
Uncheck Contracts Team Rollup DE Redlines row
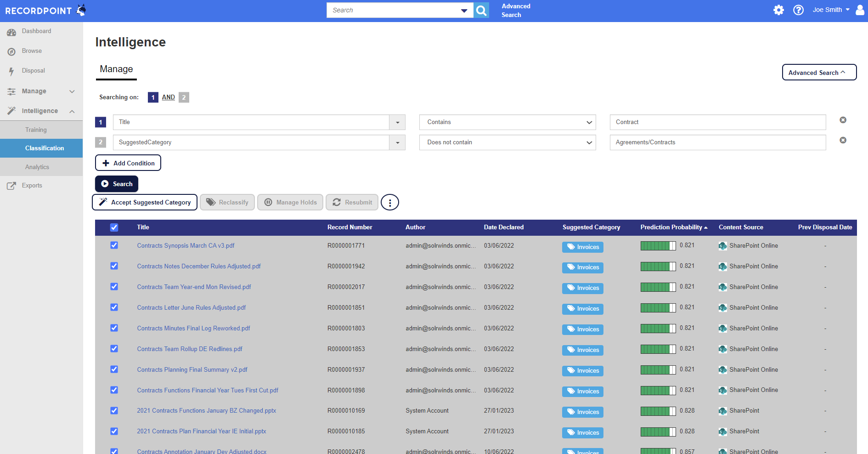click(114, 349)
